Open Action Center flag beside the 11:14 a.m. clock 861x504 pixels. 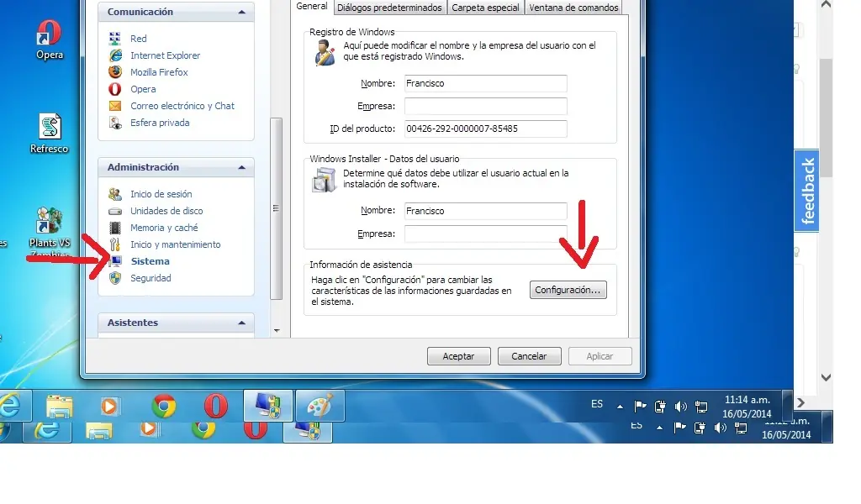coord(640,407)
